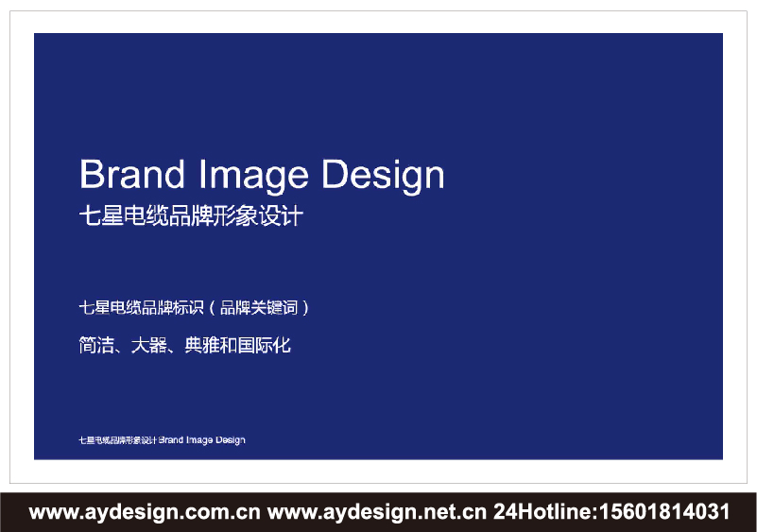Select the word "Brand" in large heading
This screenshot has width=757, height=532.
pos(131,176)
